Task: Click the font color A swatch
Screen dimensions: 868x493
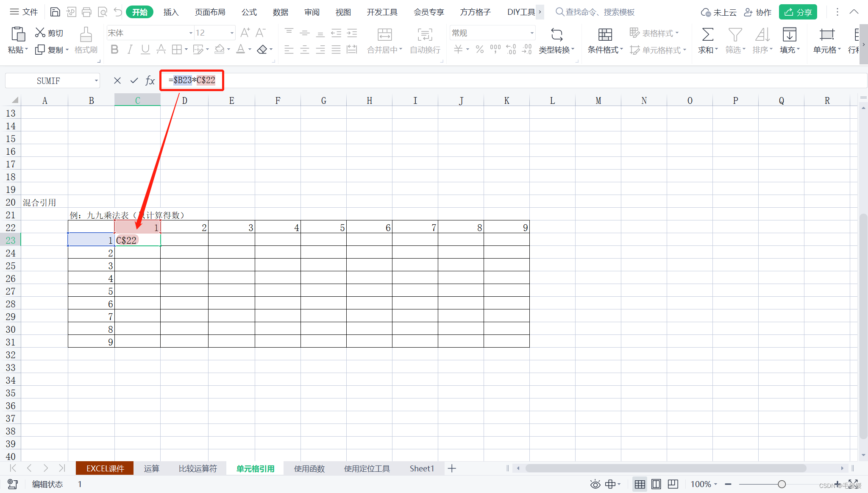Action: (x=240, y=50)
